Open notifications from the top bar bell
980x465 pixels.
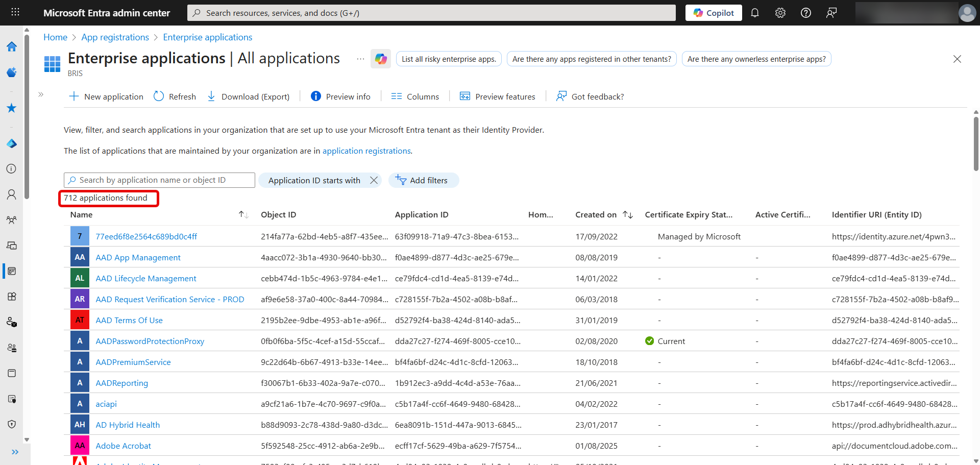755,12
